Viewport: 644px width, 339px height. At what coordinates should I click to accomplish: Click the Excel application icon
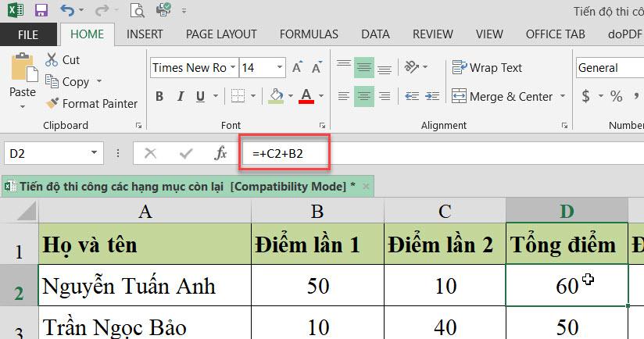tap(16, 10)
